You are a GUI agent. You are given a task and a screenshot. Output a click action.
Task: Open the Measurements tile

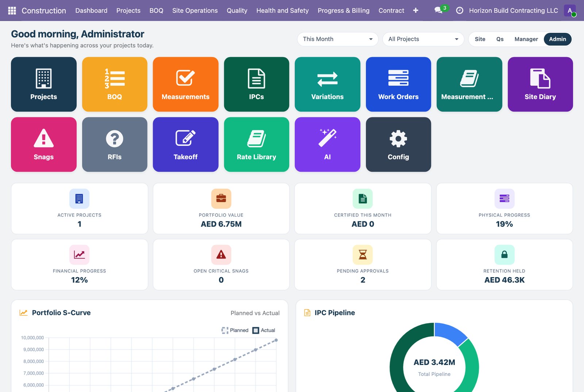coord(185,84)
